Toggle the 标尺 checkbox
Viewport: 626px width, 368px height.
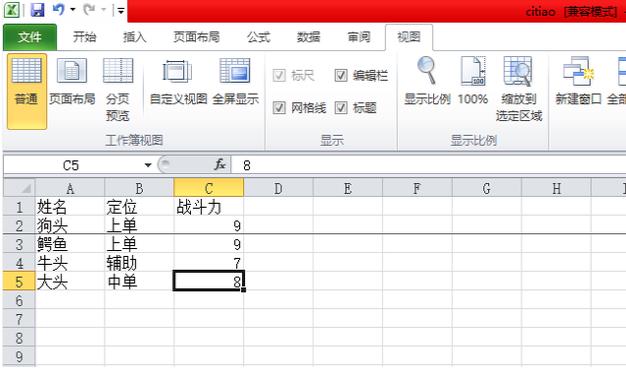click(x=279, y=75)
